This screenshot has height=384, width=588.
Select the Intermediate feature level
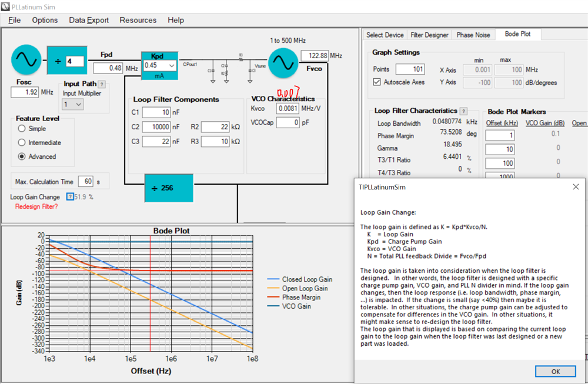[x=22, y=142]
